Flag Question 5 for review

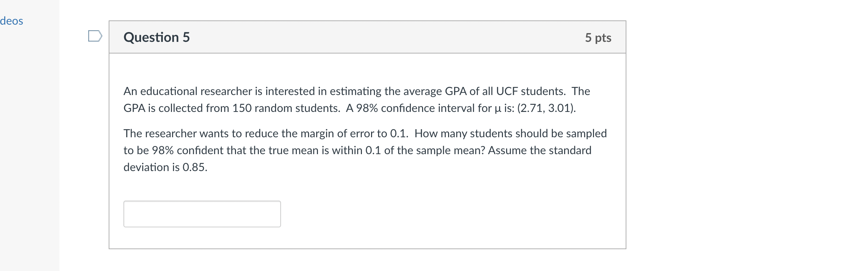[x=95, y=36]
